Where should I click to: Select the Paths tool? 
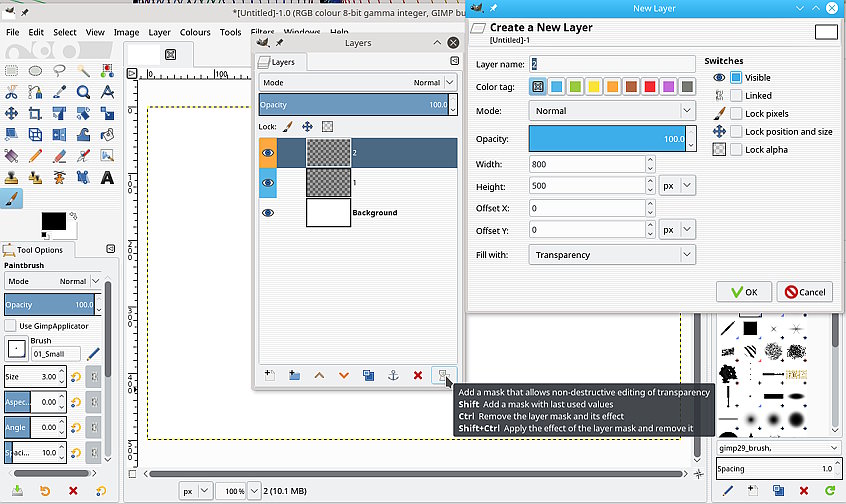point(35,92)
